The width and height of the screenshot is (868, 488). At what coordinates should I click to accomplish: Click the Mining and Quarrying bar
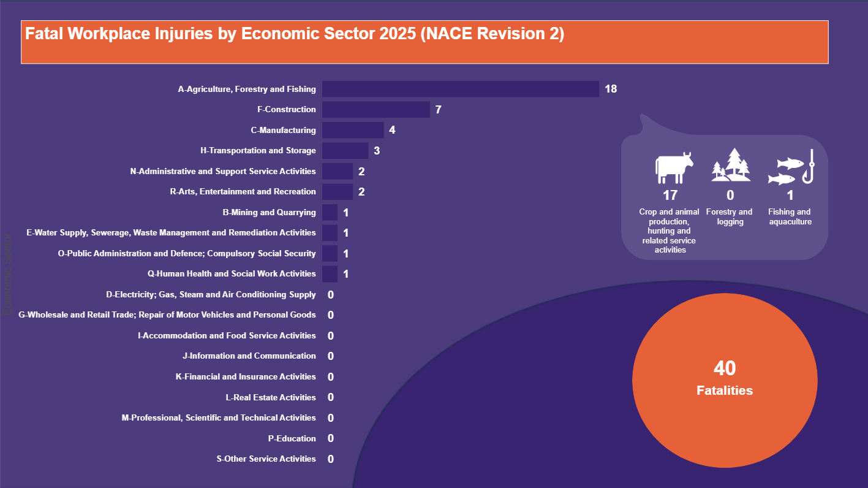pos(330,212)
